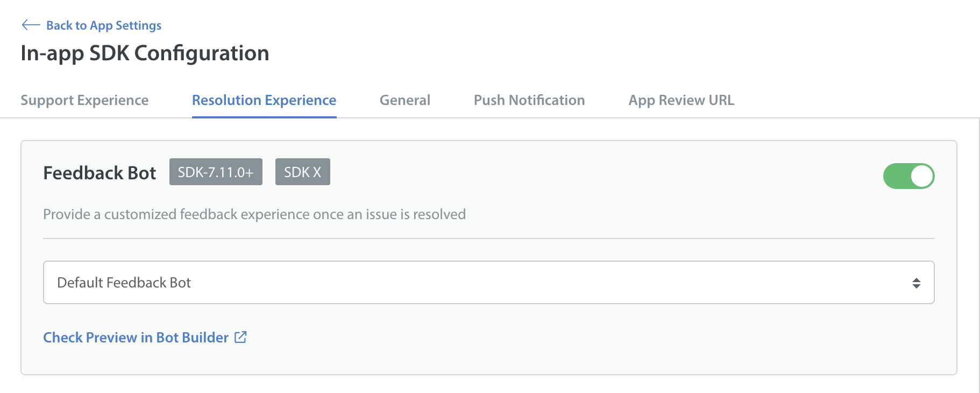980x393 pixels.
Task: Click the In-app SDK Configuration page title
Action: point(145,53)
